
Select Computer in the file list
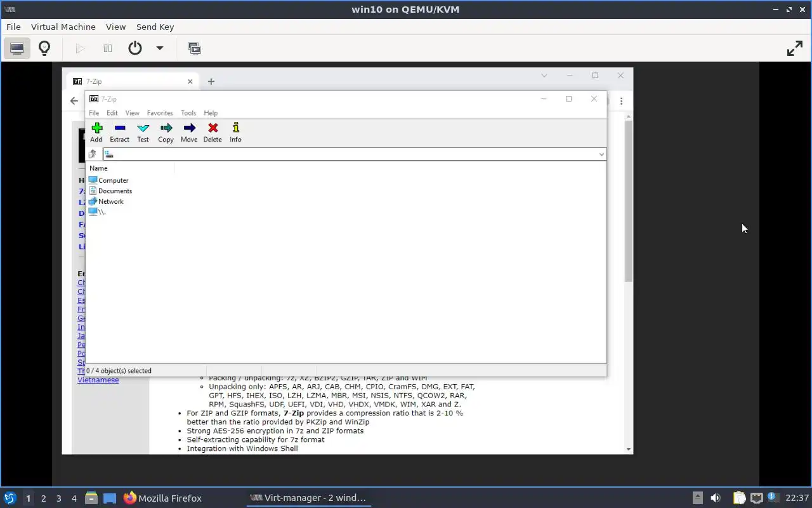tap(108, 180)
